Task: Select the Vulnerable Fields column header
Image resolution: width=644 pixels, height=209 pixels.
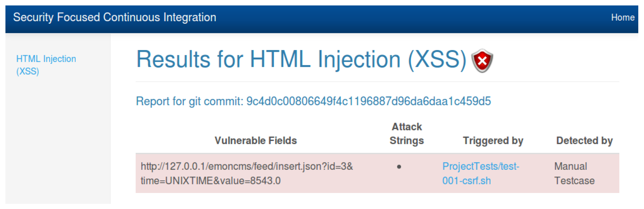Action: (x=256, y=141)
